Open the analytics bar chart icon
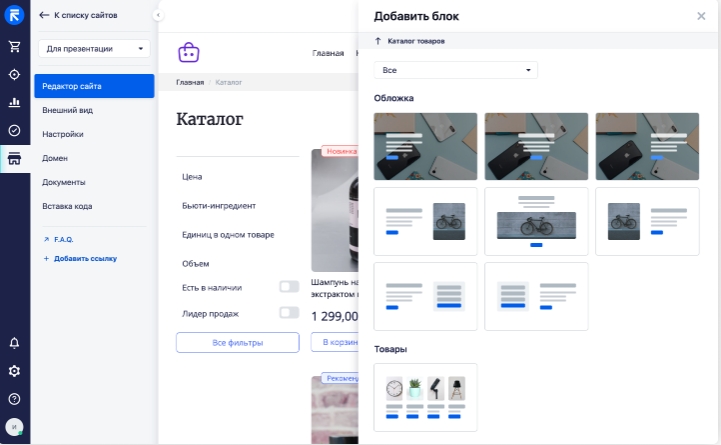Image resolution: width=721 pixels, height=445 pixels. [14, 102]
